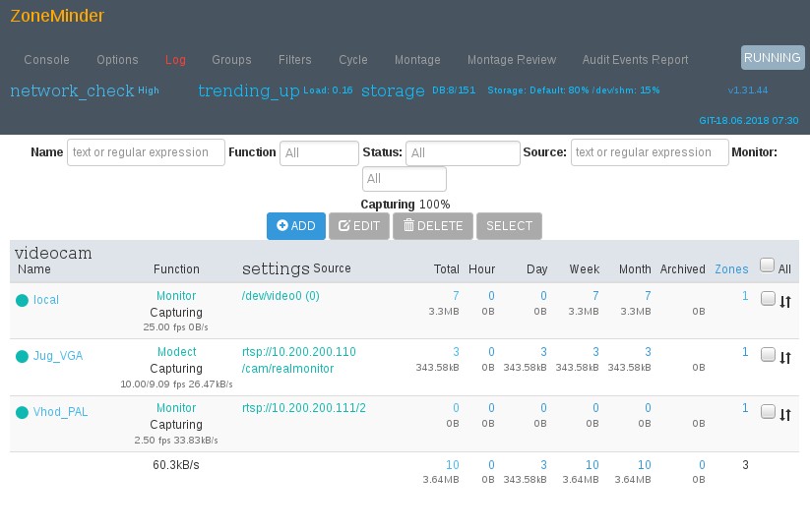810x532 pixels.
Task: Click the ZoneMinder logo link
Action: 57,16
